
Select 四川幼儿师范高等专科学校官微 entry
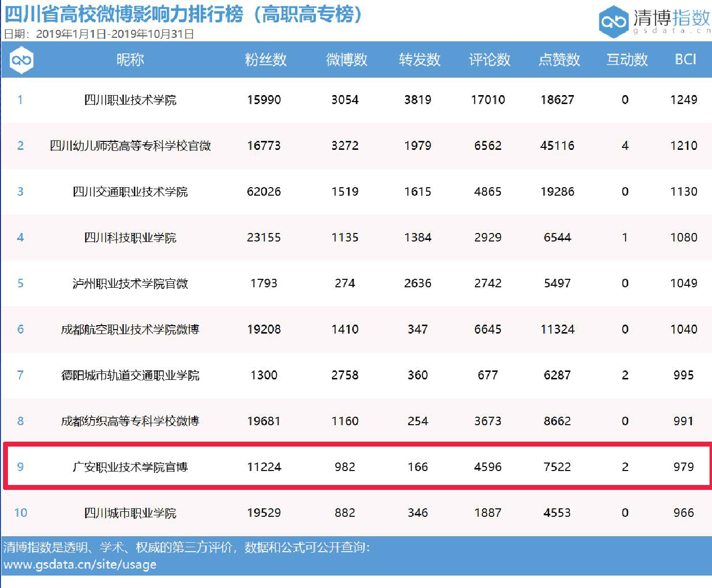tap(130, 146)
